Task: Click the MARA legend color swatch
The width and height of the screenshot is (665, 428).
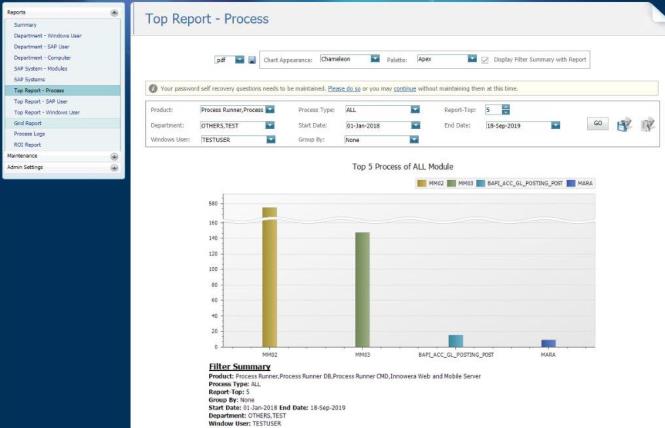Action: [571, 183]
